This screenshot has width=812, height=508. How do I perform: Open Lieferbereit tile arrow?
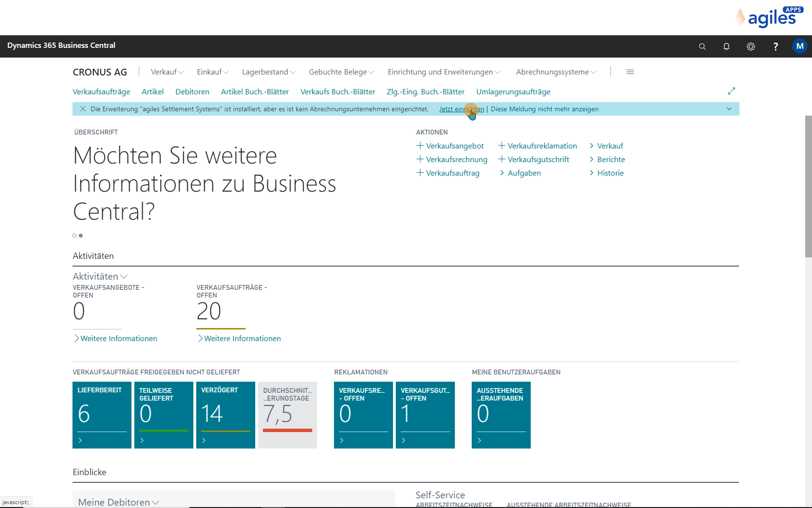tap(80, 440)
